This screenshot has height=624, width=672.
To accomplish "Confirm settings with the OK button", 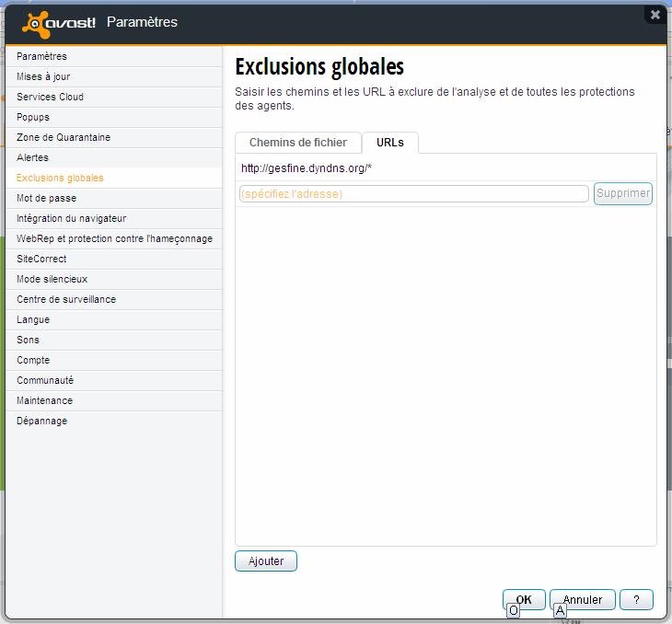I will 524,599.
